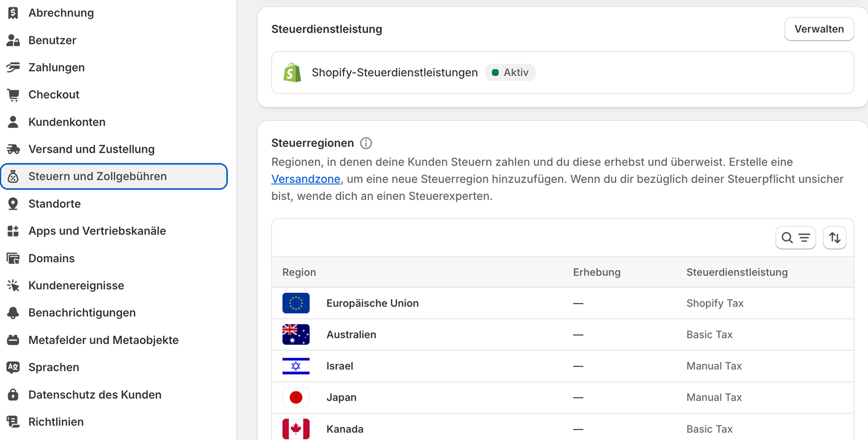Click the Japan flag thumbnail
The width and height of the screenshot is (868, 440).
[x=296, y=397]
